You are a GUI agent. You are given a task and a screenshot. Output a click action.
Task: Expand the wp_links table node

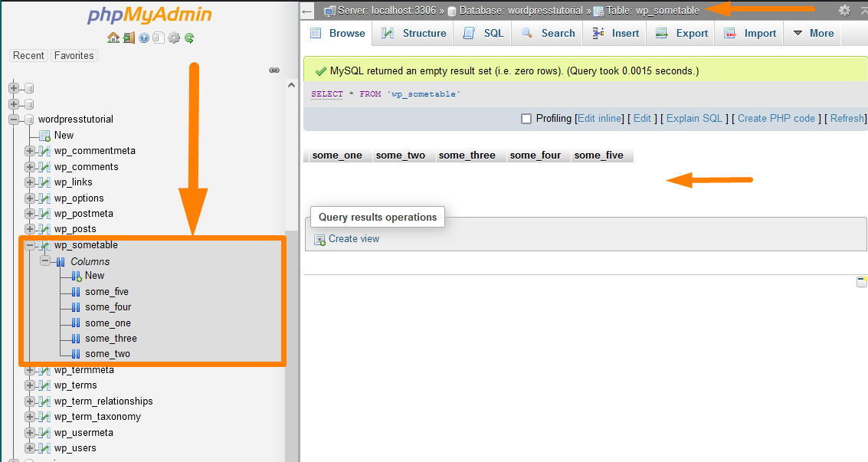coord(30,182)
